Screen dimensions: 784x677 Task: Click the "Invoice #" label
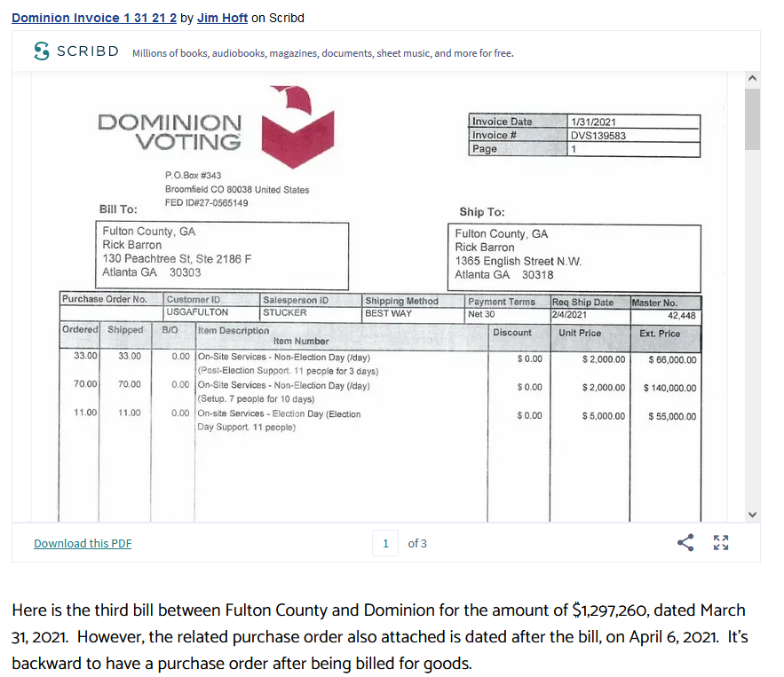[x=494, y=135]
